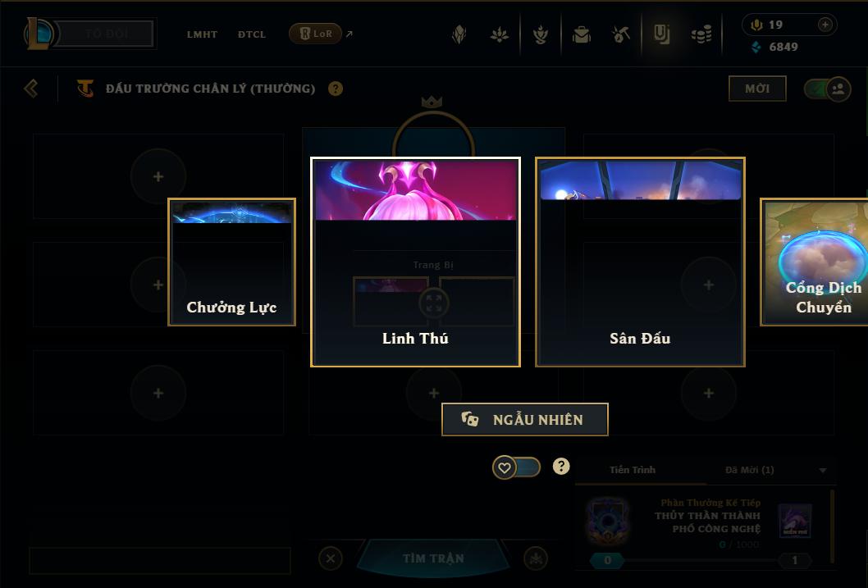Toggle the open party switch
This screenshot has height=588, width=868.
[x=827, y=89]
